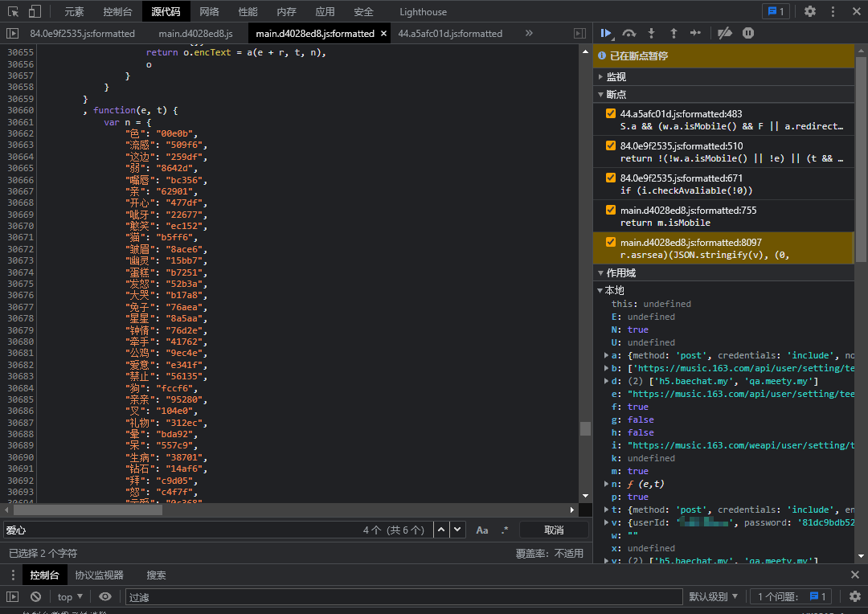
Task: Open the top execution context dropdown
Action: [x=70, y=597]
